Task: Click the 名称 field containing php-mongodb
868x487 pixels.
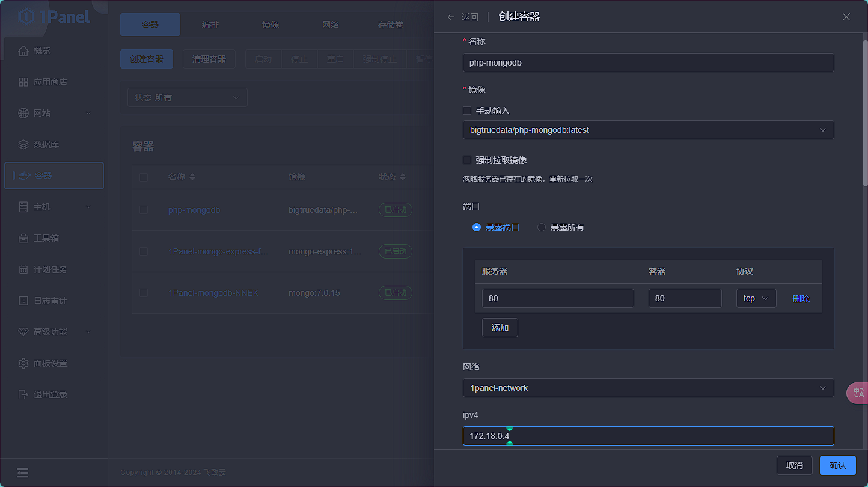Action: tap(648, 63)
